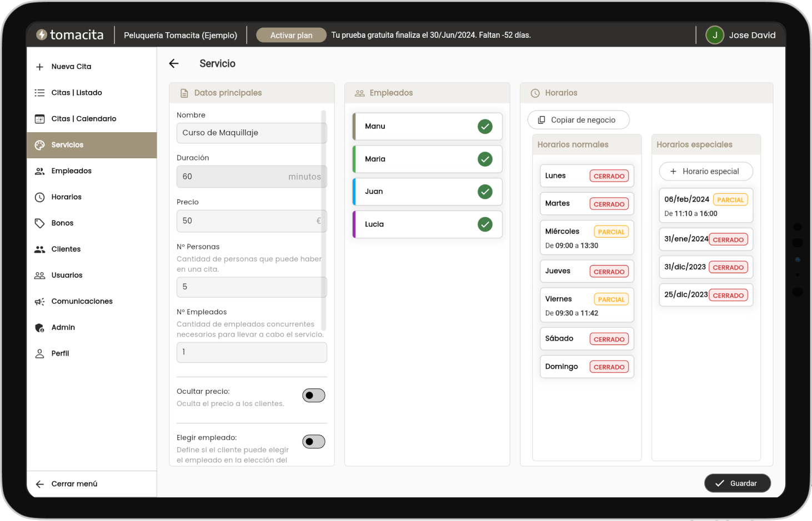Toggle employee Lucia's green checkmark
812x521 pixels.
click(x=485, y=224)
